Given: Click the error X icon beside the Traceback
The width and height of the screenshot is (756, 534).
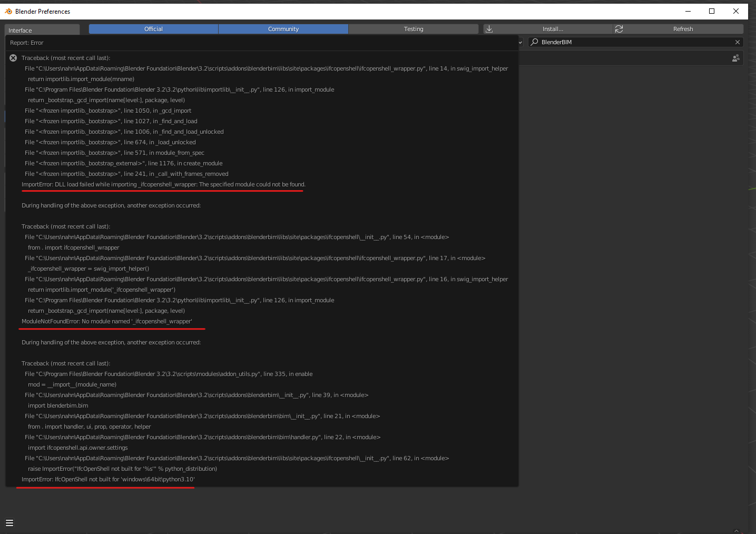Looking at the screenshot, I should 13,58.
